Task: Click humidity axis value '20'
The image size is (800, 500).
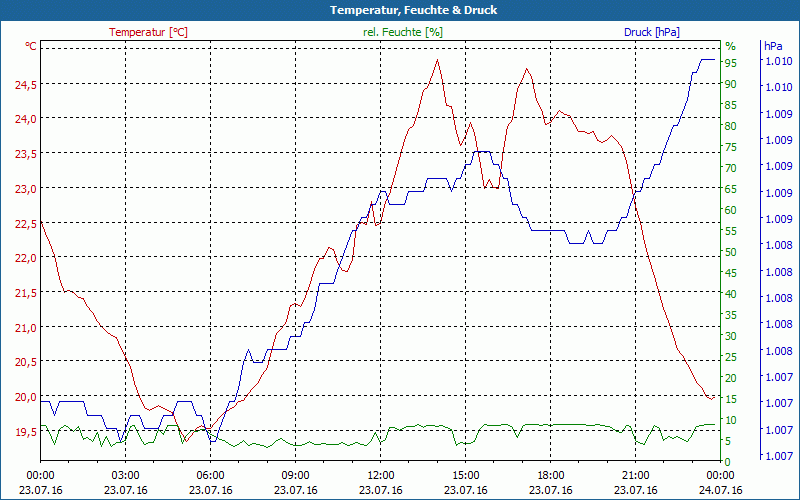Action: pos(731,378)
